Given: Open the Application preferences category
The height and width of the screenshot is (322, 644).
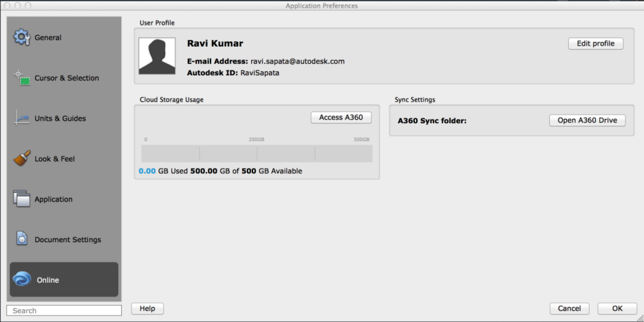Looking at the screenshot, I should point(64,199).
